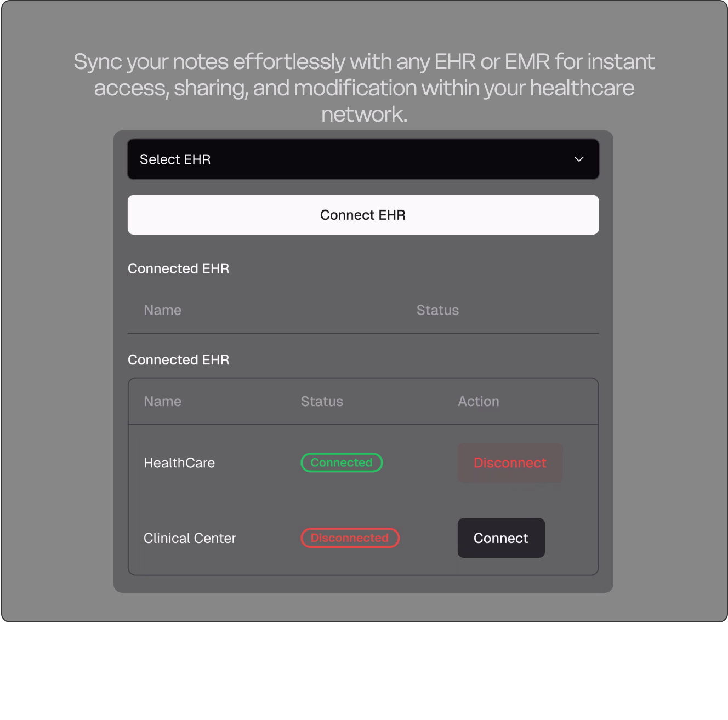The width and height of the screenshot is (728, 720).
Task: Connect the Clinical Center EHR
Action: click(501, 538)
